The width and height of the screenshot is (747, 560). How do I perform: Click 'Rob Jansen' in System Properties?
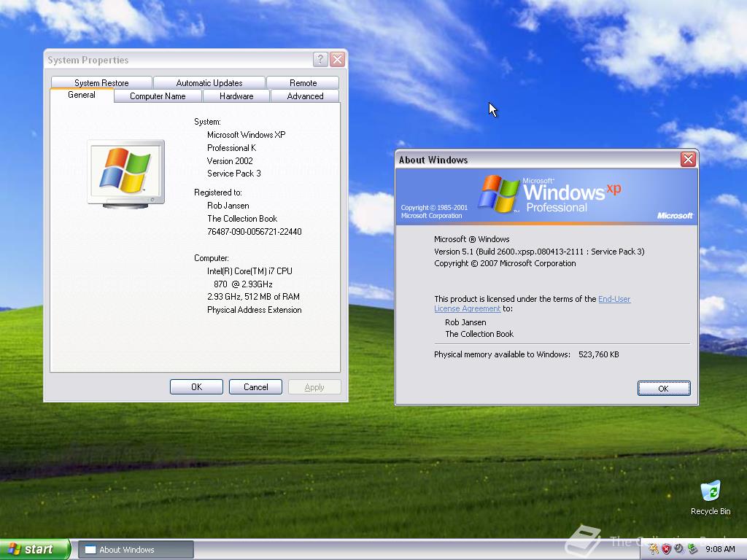coord(228,206)
